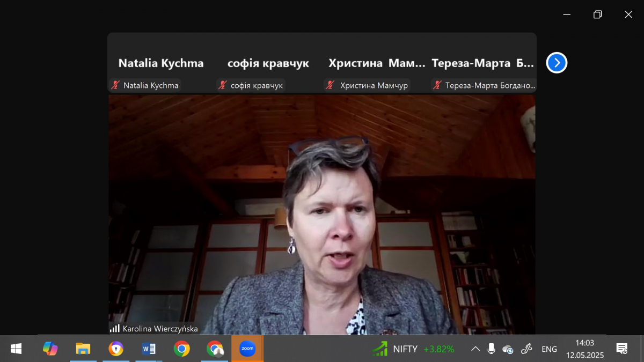The height and width of the screenshot is (362, 644).
Task: Select Тереза-Марта participant tile
Action: [482, 63]
